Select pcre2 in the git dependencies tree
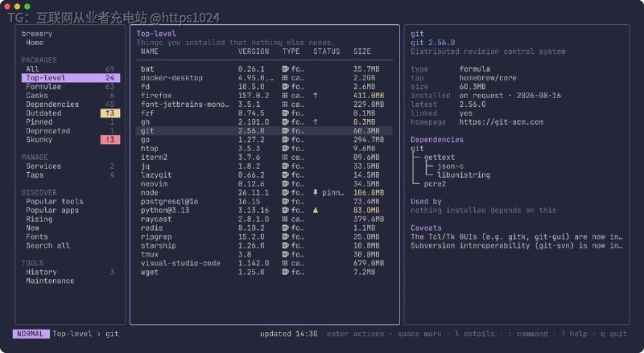The height and width of the screenshot is (353, 644). pos(435,184)
